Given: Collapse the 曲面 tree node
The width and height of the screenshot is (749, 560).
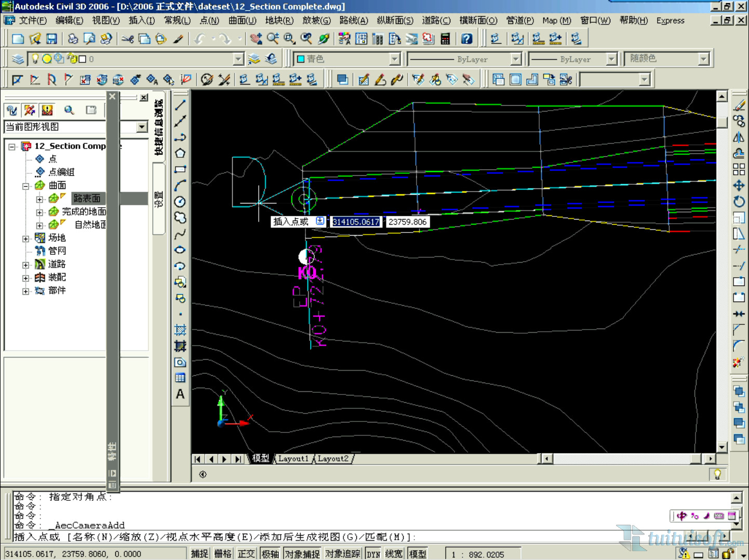Looking at the screenshot, I should tap(25, 186).
